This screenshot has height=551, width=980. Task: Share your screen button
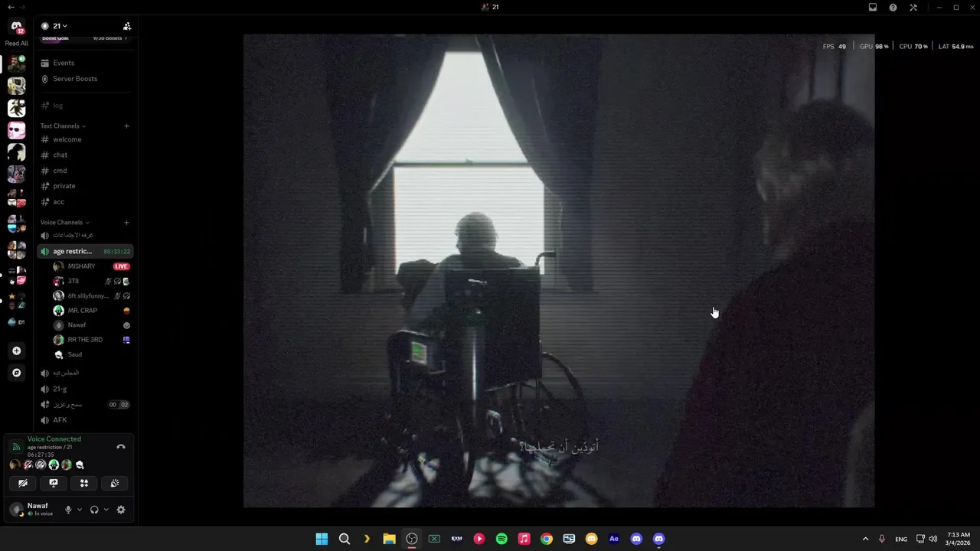(54, 483)
